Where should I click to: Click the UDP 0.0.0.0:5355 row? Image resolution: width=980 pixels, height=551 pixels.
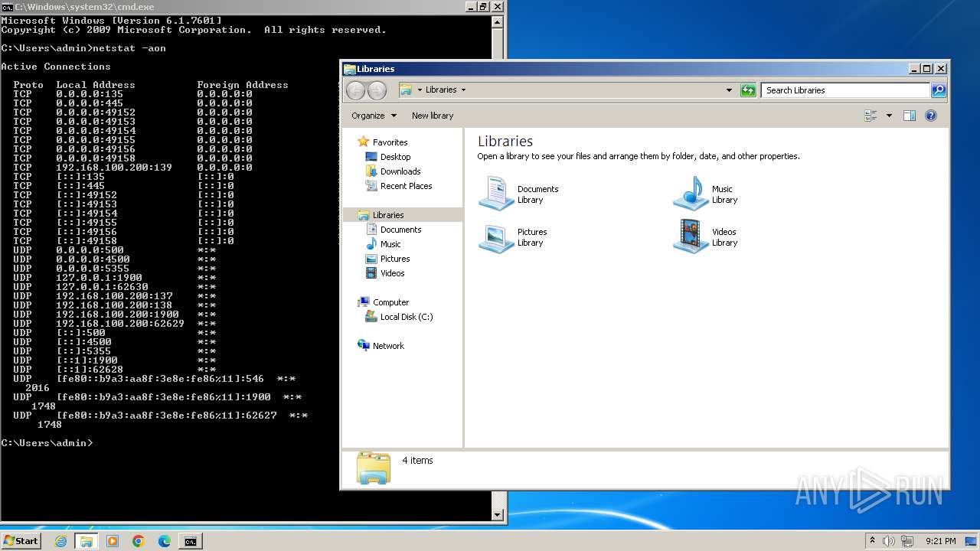click(x=115, y=269)
